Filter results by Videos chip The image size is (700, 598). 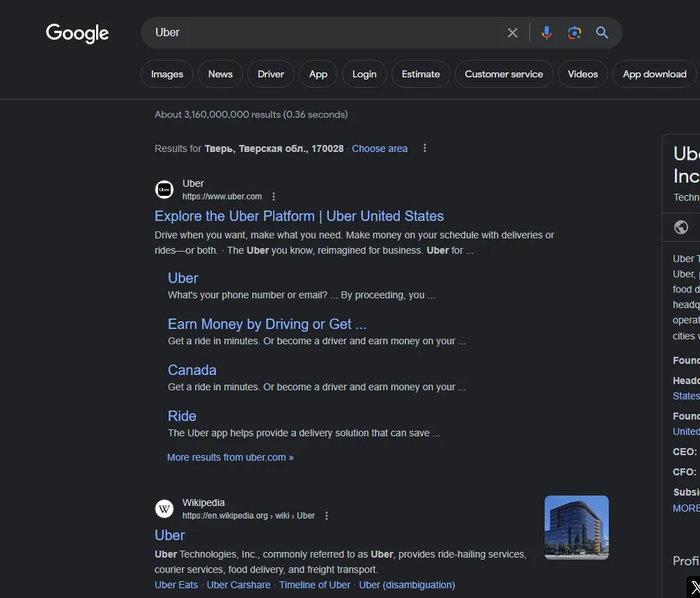point(582,74)
